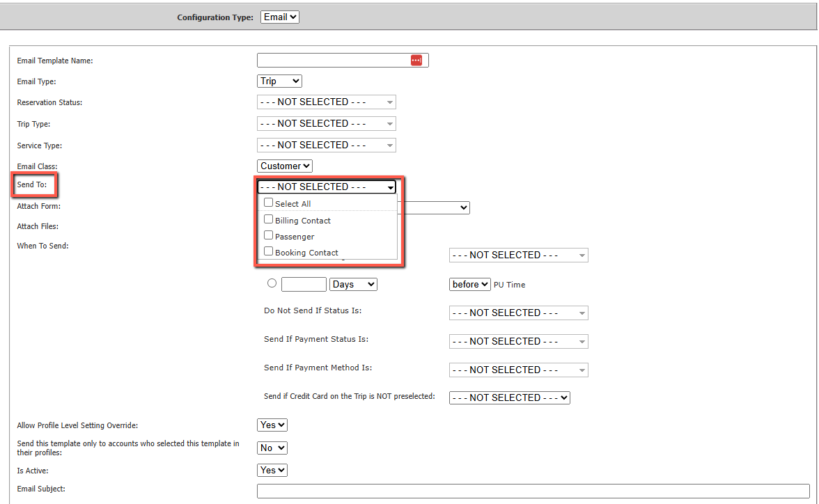Click the When To Send label
Viewport: 819px width, 504px height.
click(43, 246)
